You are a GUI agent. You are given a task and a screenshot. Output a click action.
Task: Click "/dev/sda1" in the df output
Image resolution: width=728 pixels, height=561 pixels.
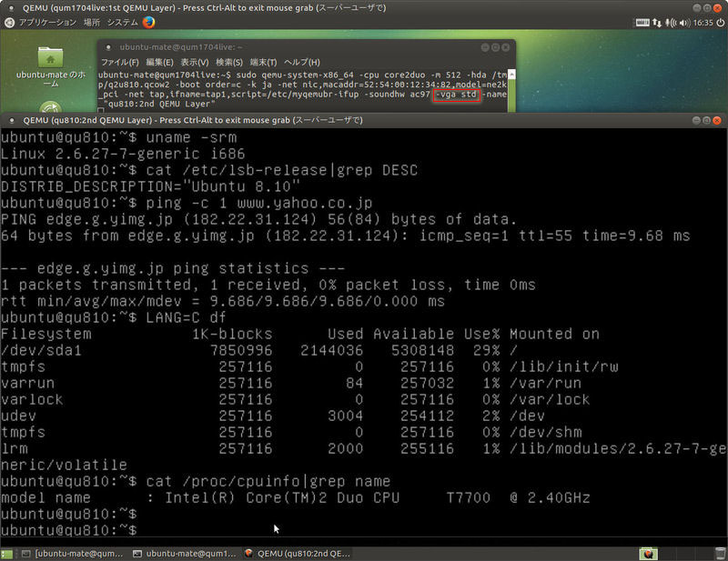click(x=41, y=350)
